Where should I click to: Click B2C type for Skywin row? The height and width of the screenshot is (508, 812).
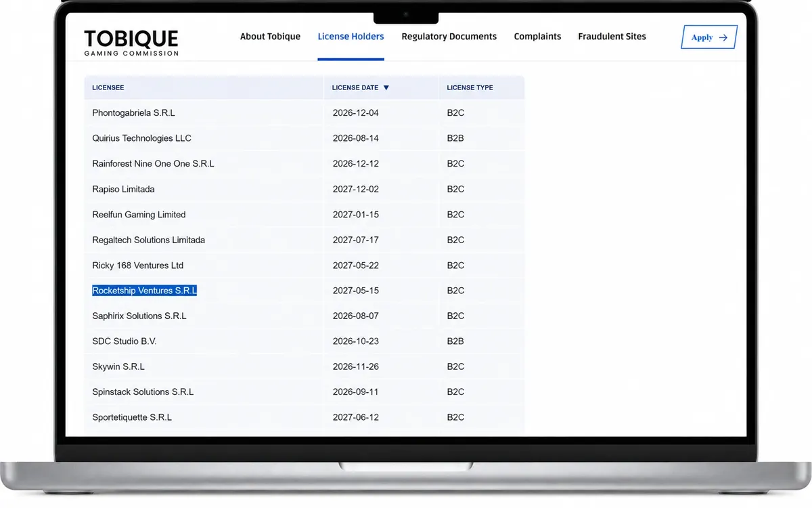(x=455, y=366)
